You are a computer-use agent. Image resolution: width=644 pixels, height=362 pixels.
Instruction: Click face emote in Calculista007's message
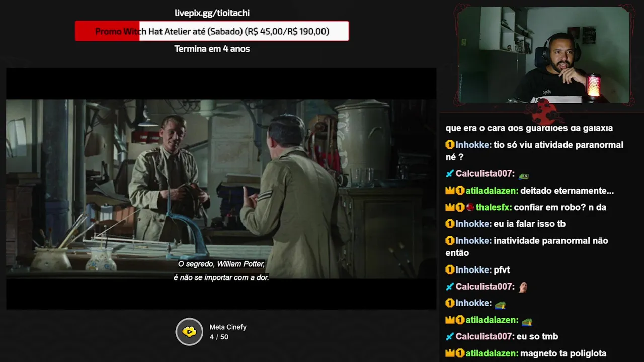(x=523, y=287)
